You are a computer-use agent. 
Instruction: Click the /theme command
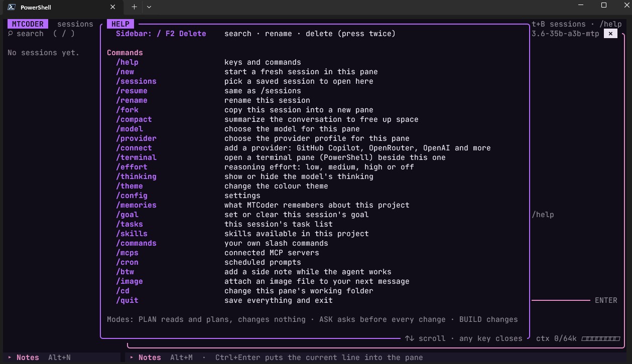pyautogui.click(x=130, y=186)
